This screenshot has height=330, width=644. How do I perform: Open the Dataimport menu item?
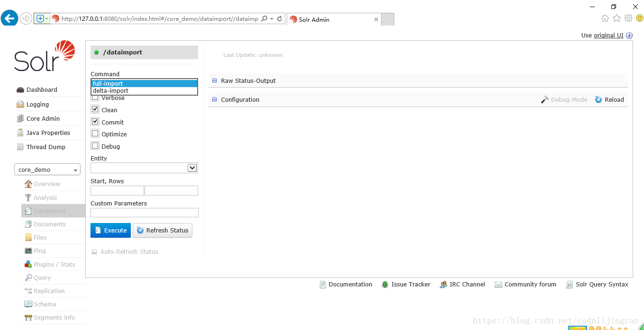pos(53,211)
